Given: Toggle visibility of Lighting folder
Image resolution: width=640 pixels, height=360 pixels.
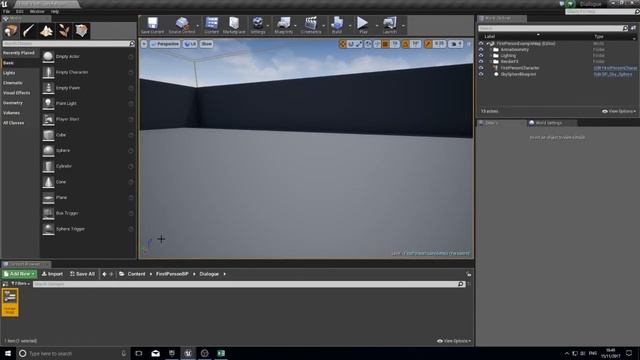Looking at the screenshot, I should pyautogui.click(x=481, y=56).
